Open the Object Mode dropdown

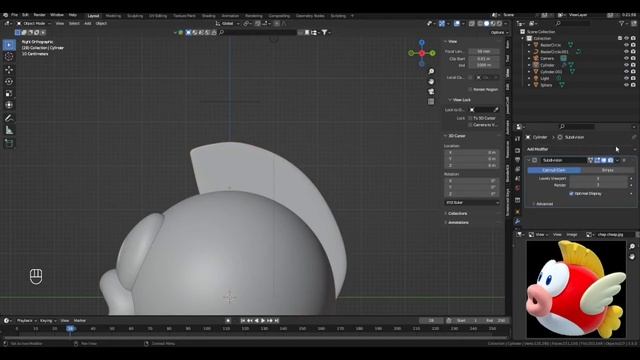coord(33,24)
